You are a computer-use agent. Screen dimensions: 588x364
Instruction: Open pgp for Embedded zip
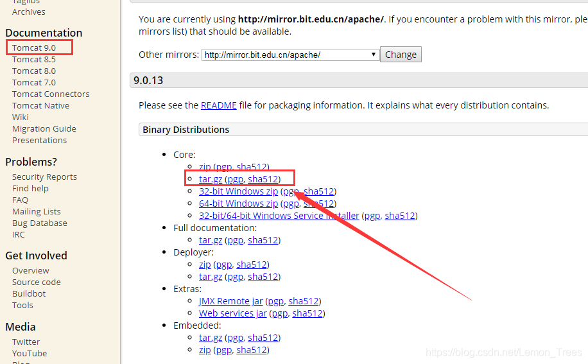[224, 350]
